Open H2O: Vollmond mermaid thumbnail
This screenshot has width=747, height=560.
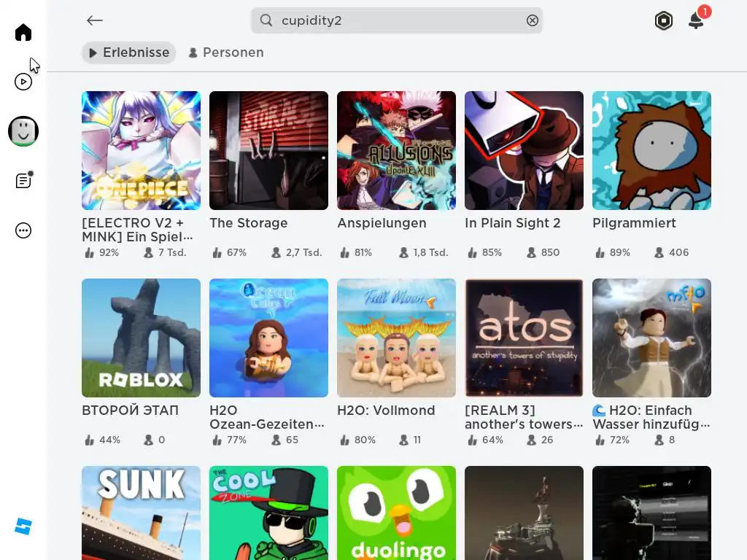click(396, 338)
